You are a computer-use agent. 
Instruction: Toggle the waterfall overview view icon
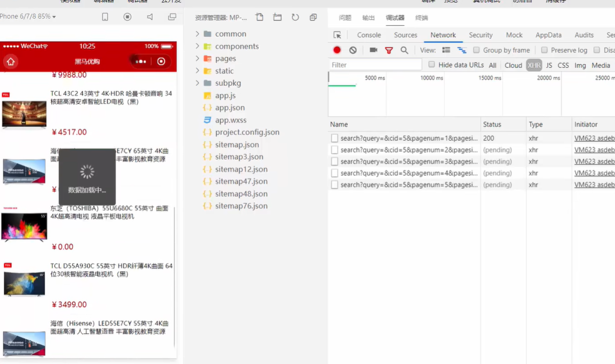pos(462,50)
